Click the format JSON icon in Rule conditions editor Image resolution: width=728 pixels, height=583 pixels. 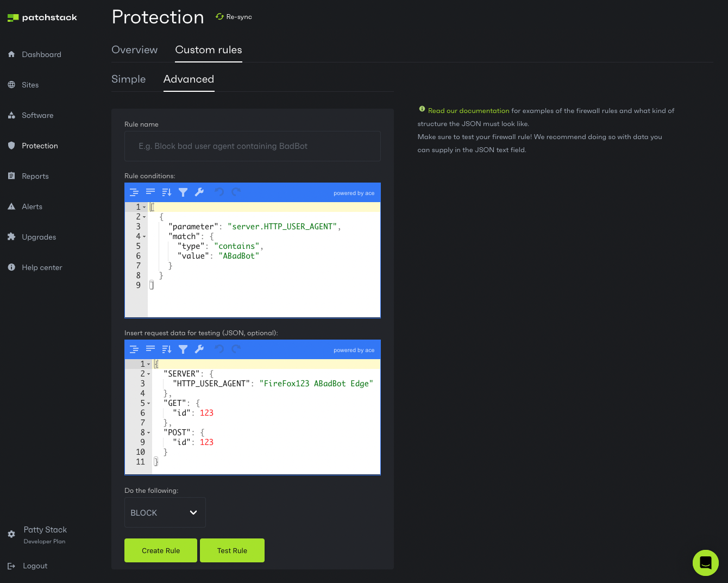pyautogui.click(x=134, y=192)
